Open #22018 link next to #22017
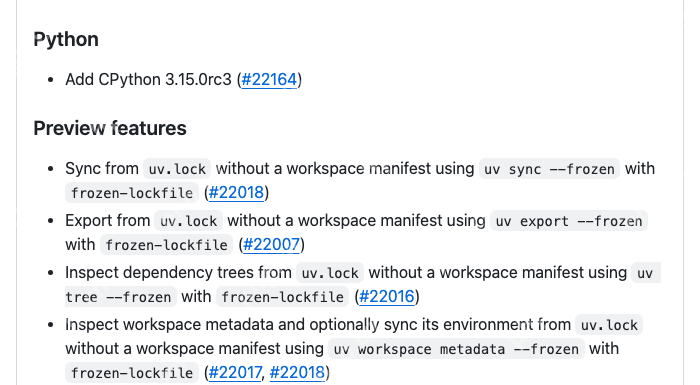Image resolution: width=700 pixels, height=385 pixels. click(x=297, y=372)
